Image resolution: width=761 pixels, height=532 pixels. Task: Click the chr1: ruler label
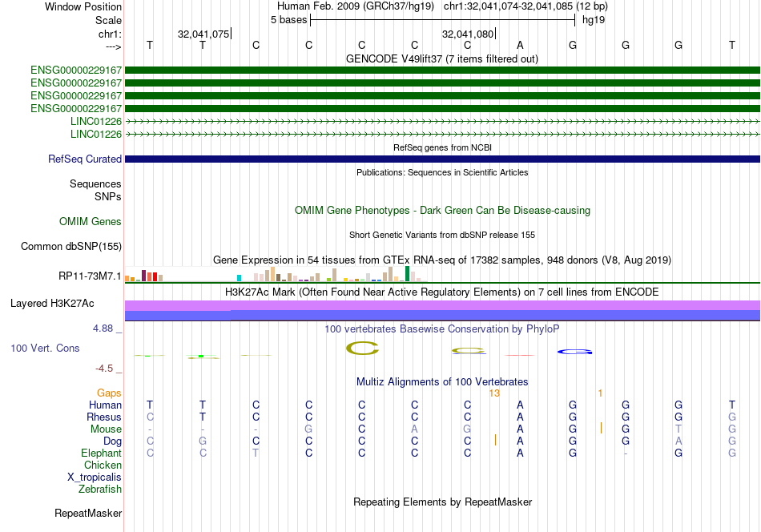pos(111,34)
